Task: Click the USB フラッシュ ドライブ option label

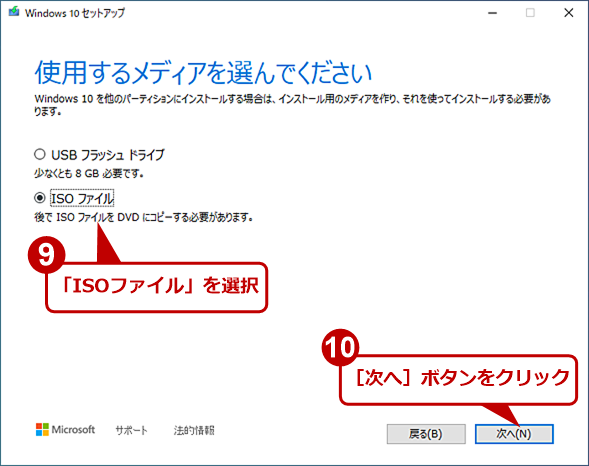Action: click(108, 155)
